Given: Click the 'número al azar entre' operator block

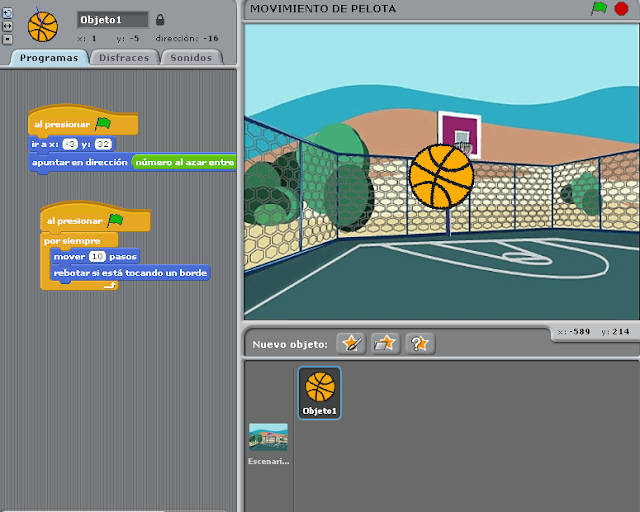Looking at the screenshot, I should click(x=184, y=163).
